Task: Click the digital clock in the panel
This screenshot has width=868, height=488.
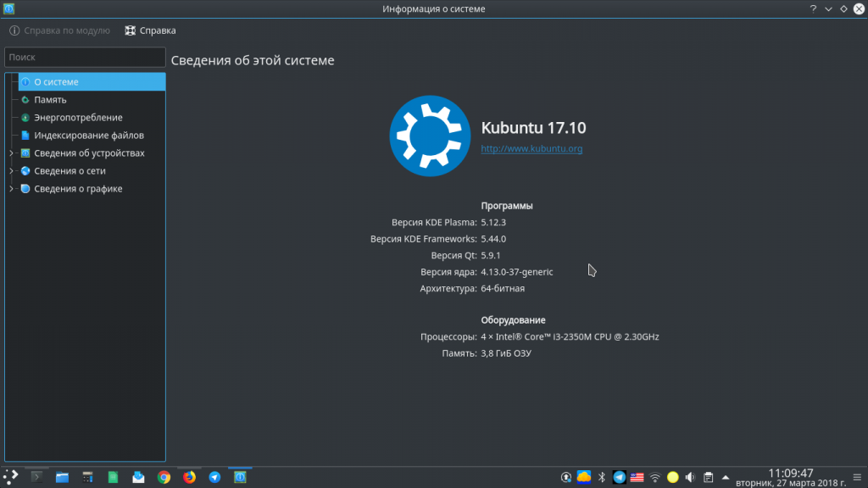Action: tap(791, 478)
